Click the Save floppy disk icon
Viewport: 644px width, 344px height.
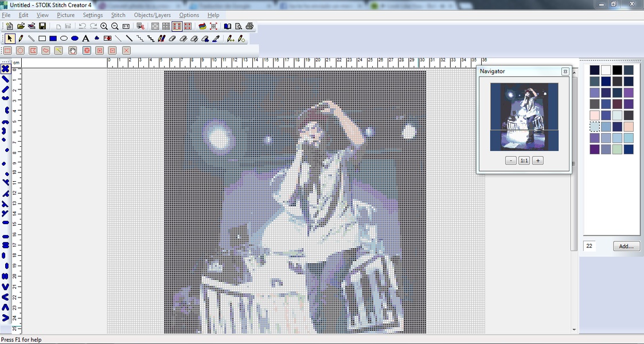42,26
